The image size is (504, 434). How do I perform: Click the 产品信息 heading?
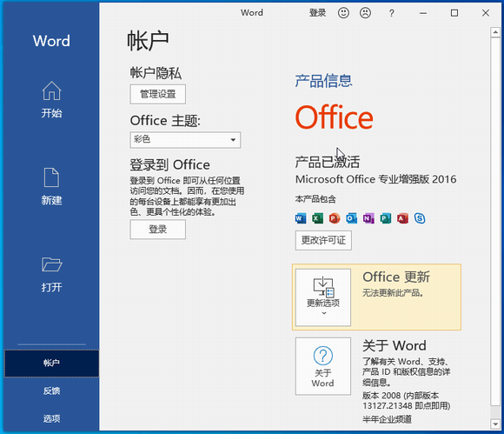[x=323, y=80]
